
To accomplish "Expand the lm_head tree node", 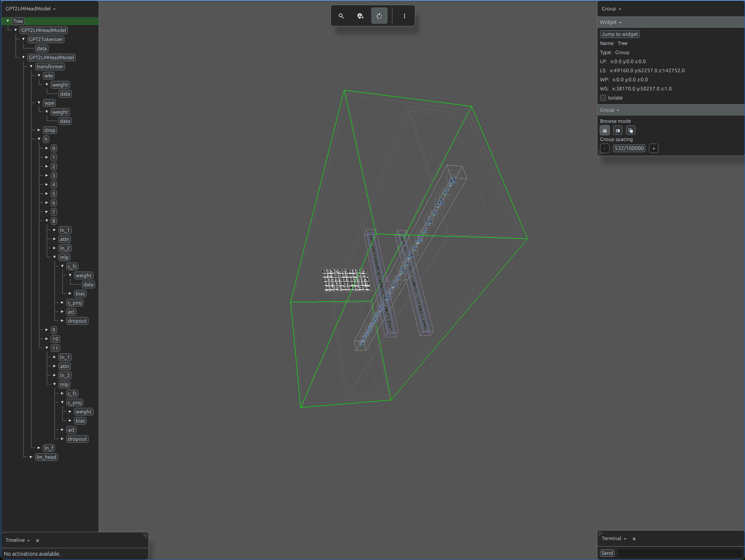I will pos(31,457).
